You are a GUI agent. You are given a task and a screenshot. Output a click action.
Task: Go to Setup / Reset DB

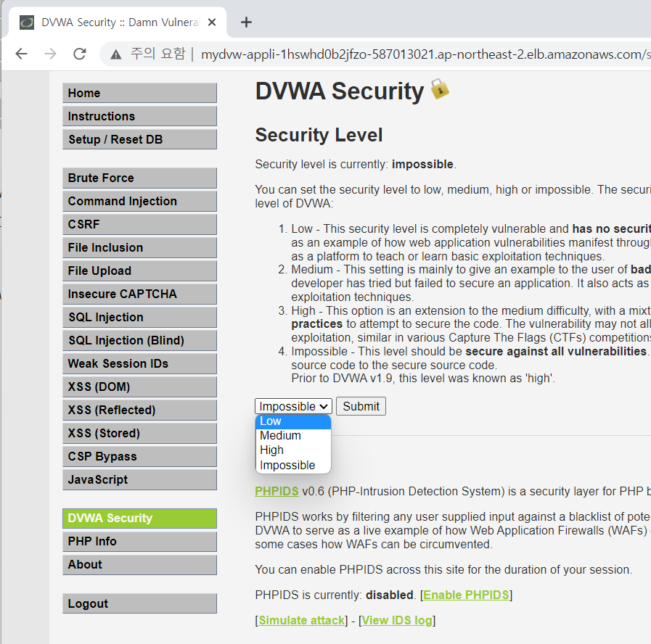click(139, 139)
